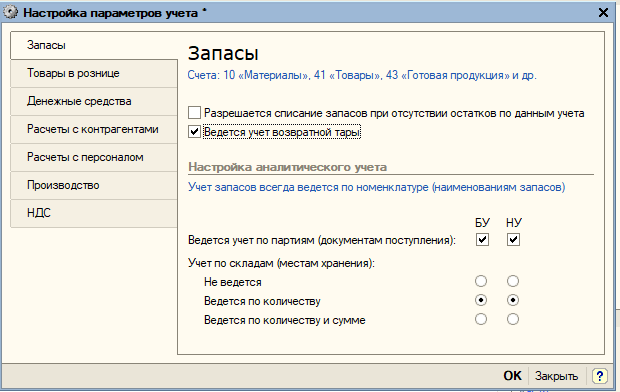This screenshot has height=392, width=620.
Task: Click the Закрыть button
Action: pyautogui.click(x=556, y=376)
